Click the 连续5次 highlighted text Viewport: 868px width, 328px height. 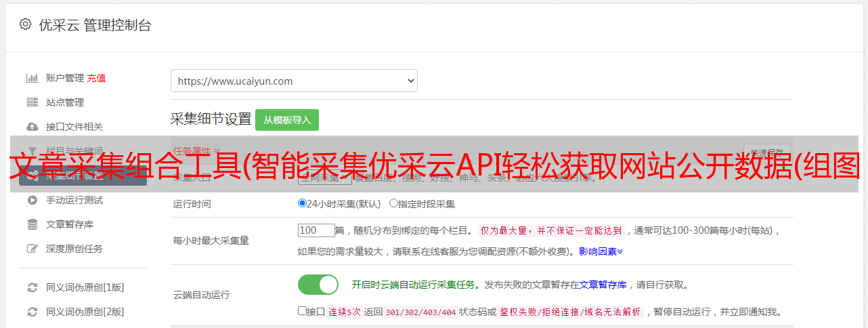pyautogui.click(x=345, y=312)
